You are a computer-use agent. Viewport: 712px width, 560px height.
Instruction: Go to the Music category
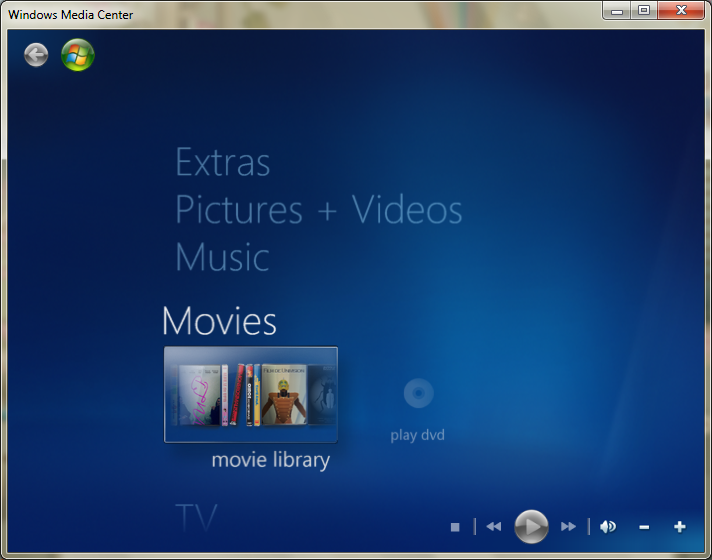[222, 257]
